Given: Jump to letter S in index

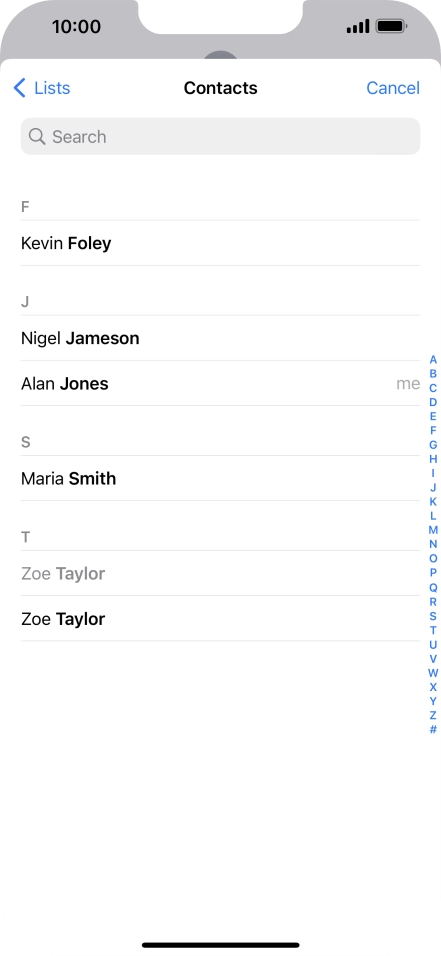Looking at the screenshot, I should 433,616.
